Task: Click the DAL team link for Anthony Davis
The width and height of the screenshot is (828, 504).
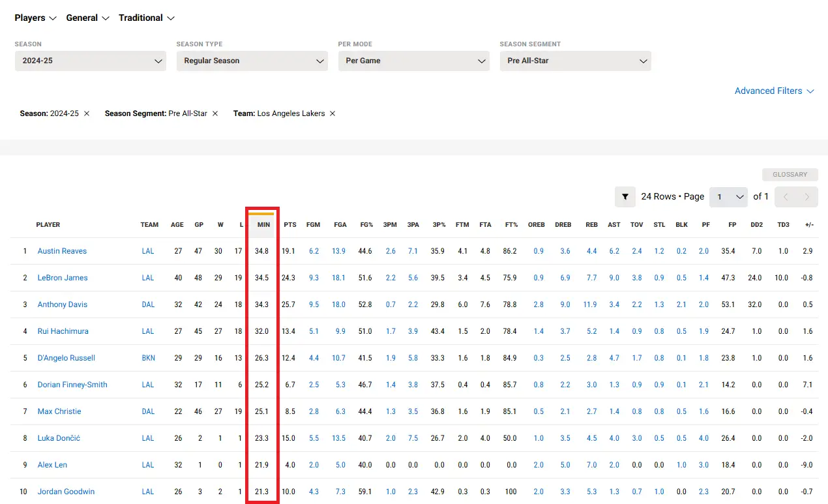Action: pyautogui.click(x=148, y=304)
